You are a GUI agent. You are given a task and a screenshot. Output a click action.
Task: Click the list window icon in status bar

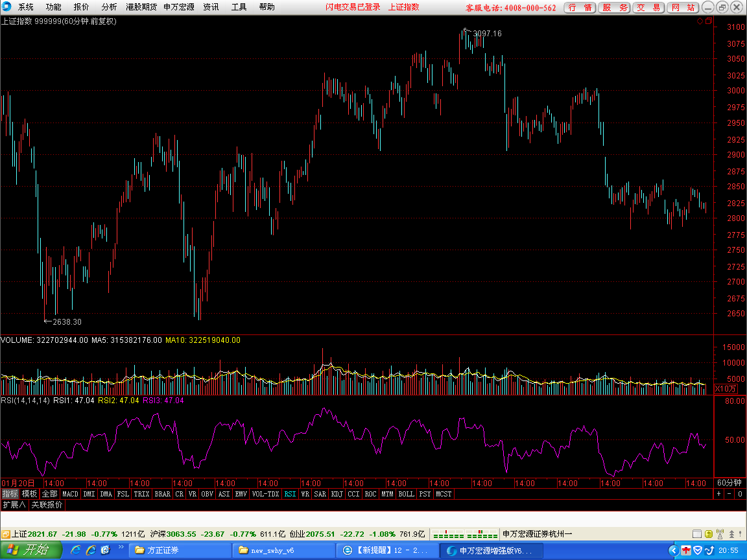click(x=697, y=534)
